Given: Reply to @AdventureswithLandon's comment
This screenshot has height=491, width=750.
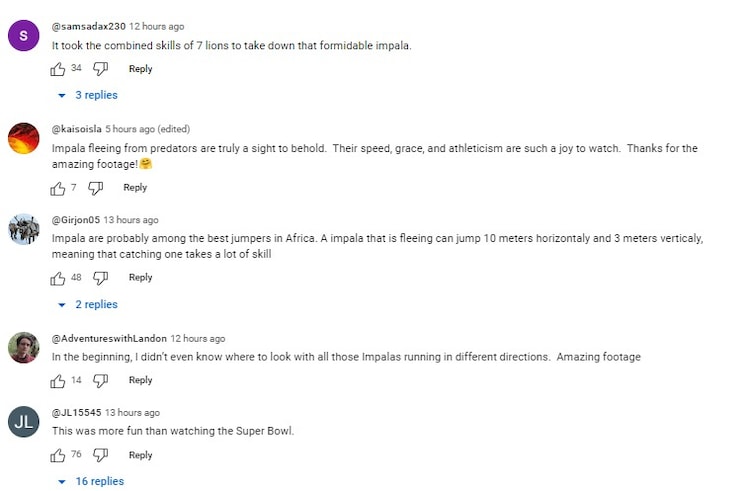Looking at the screenshot, I should point(140,380).
